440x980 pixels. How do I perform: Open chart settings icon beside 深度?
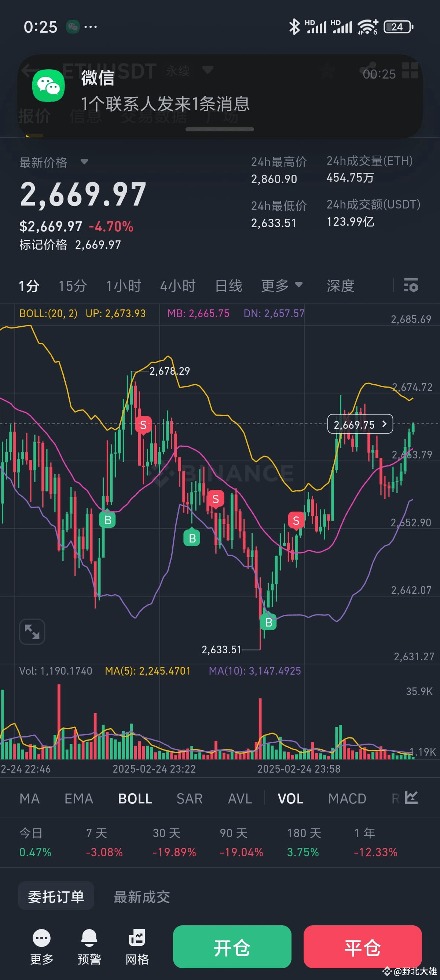pyautogui.click(x=411, y=285)
